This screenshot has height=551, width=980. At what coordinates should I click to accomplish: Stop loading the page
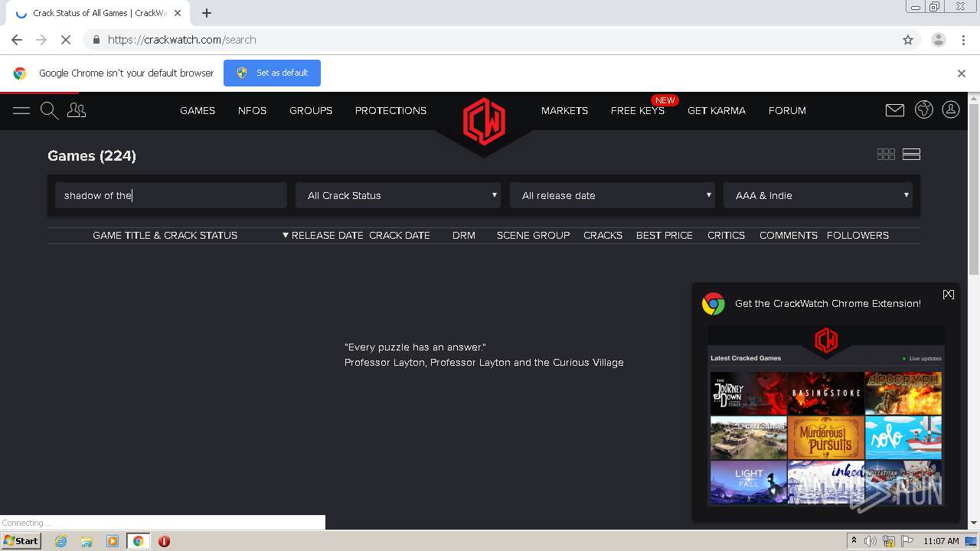pyautogui.click(x=66, y=40)
